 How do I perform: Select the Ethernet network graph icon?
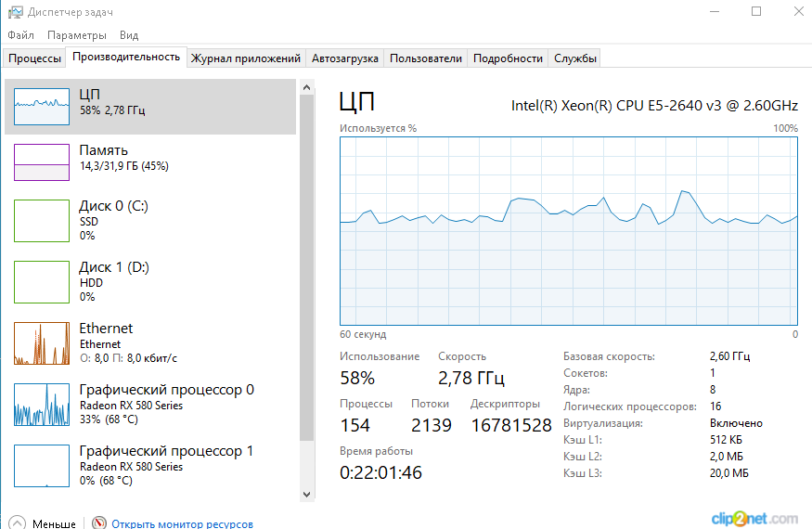42,343
